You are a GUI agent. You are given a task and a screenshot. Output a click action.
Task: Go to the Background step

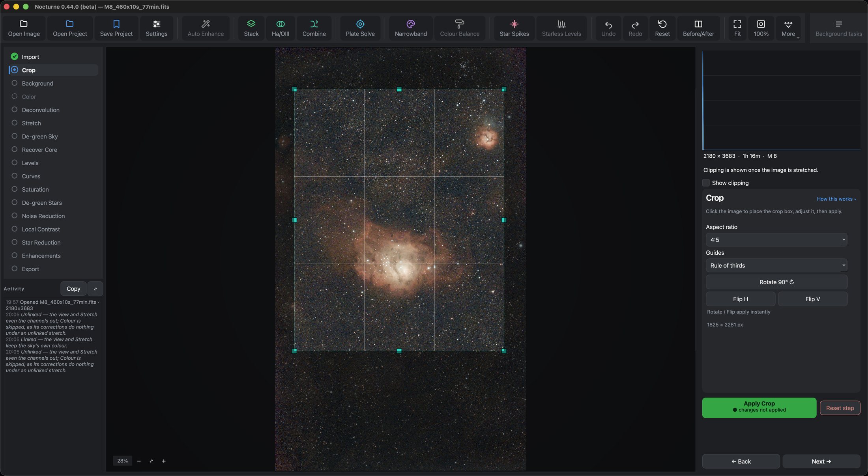[53, 83]
